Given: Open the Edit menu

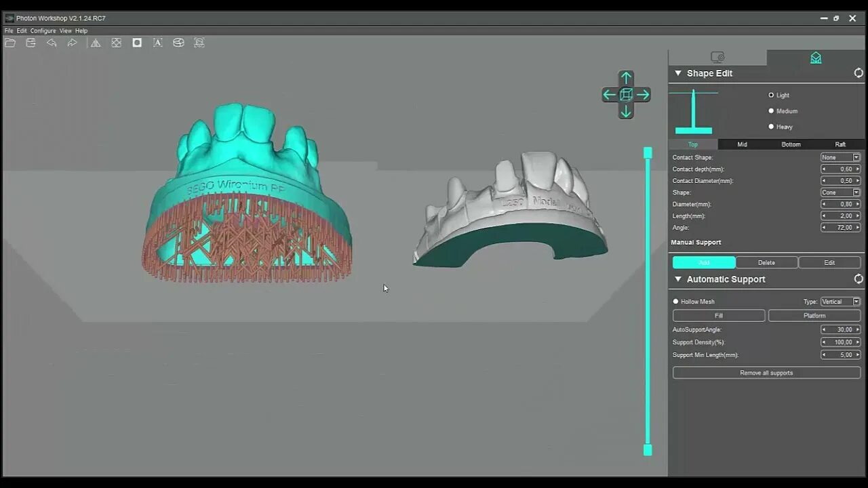Looking at the screenshot, I should (x=22, y=30).
